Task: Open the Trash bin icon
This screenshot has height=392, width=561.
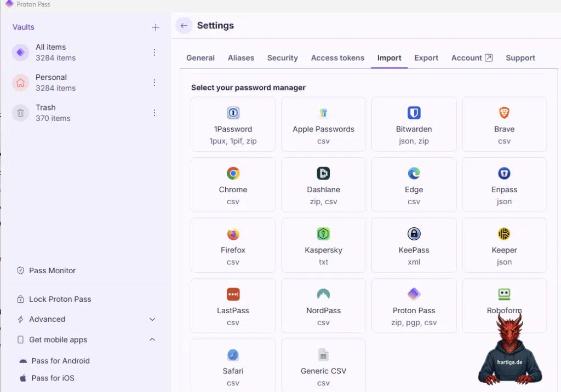Action: click(x=20, y=113)
